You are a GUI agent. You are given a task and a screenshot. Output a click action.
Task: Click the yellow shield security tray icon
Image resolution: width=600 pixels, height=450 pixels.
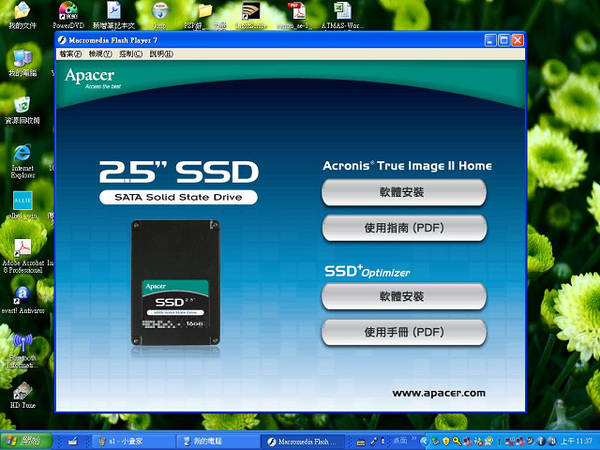click(446, 441)
